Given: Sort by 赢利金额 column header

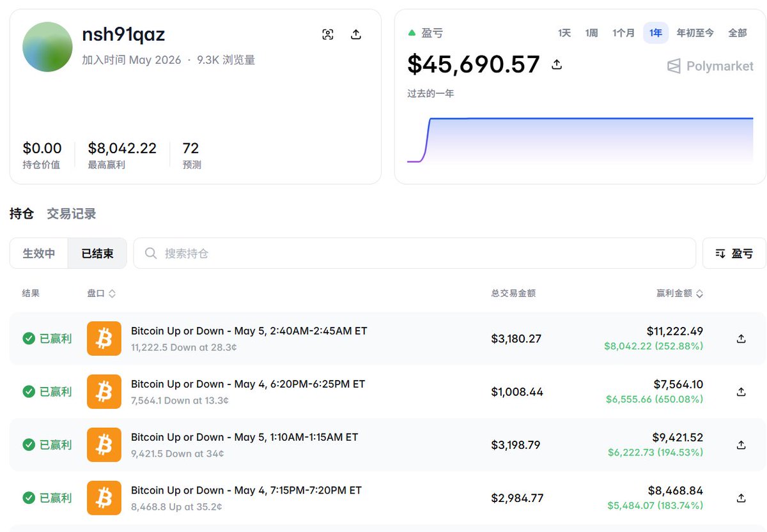Looking at the screenshot, I should pos(680,294).
